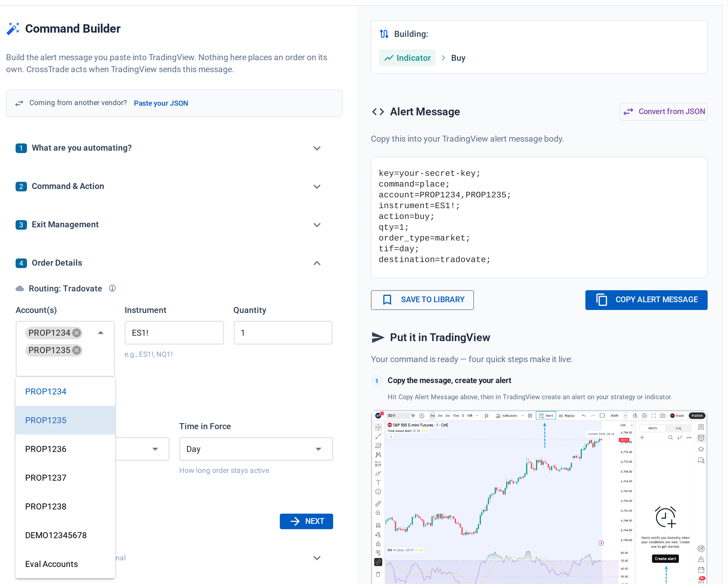Click the Routing Tradovate info icon

(x=112, y=288)
